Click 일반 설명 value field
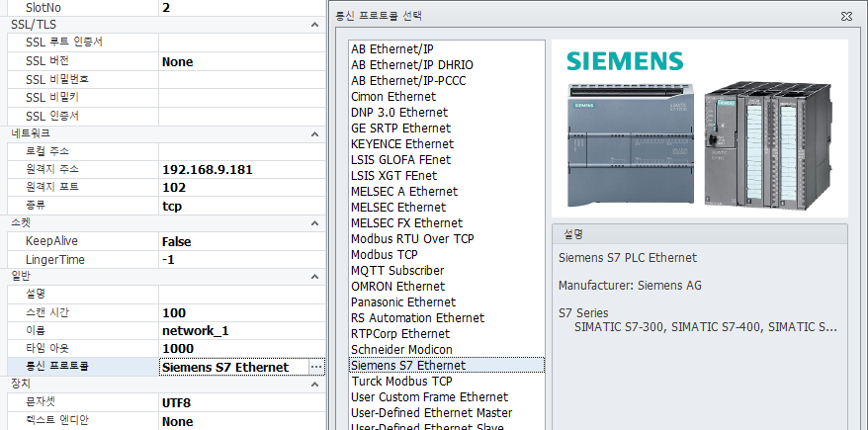Screen dimensions: 868x430 [242, 294]
